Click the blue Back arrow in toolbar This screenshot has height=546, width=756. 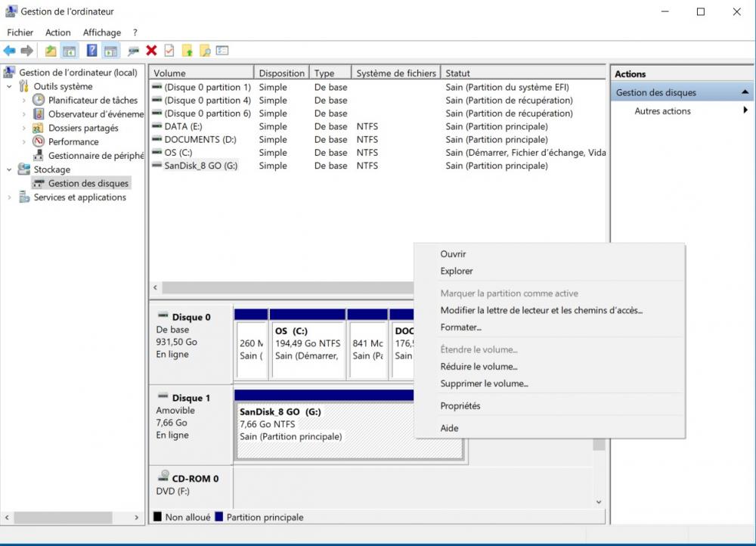(9, 51)
